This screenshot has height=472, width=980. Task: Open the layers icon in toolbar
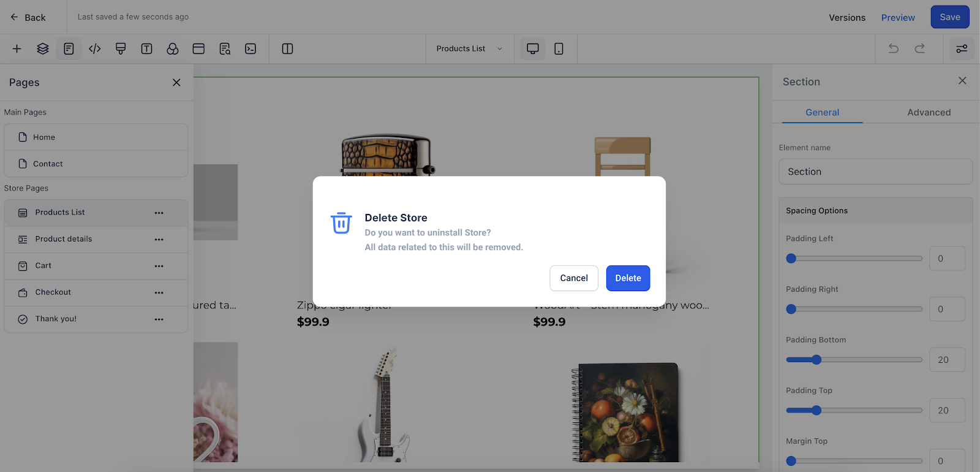click(x=43, y=48)
